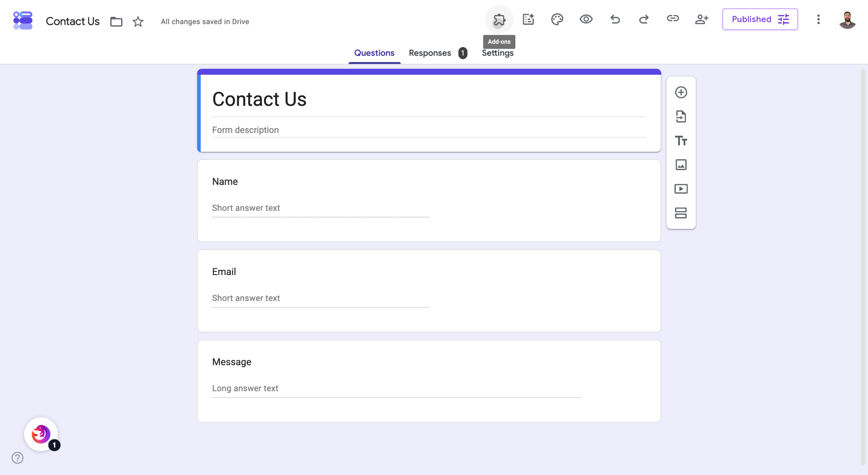Switch to the Questions tab
The width and height of the screenshot is (868, 475).
click(374, 53)
